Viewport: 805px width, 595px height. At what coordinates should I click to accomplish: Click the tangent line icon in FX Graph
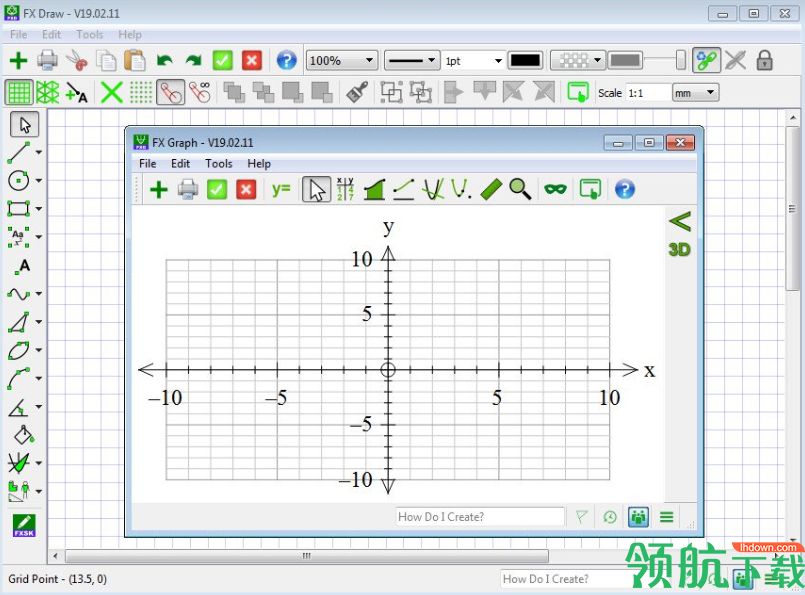coord(404,189)
